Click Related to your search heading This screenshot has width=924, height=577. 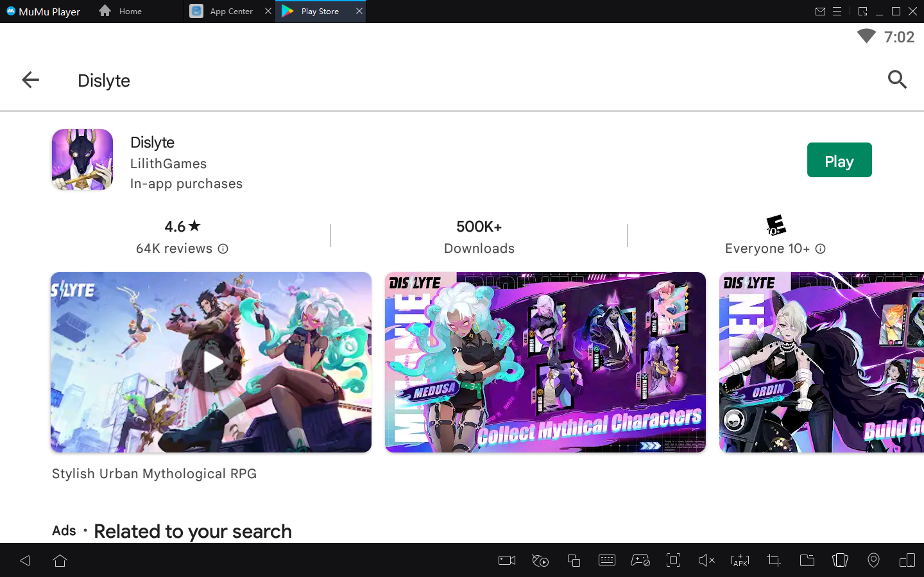coord(193,531)
